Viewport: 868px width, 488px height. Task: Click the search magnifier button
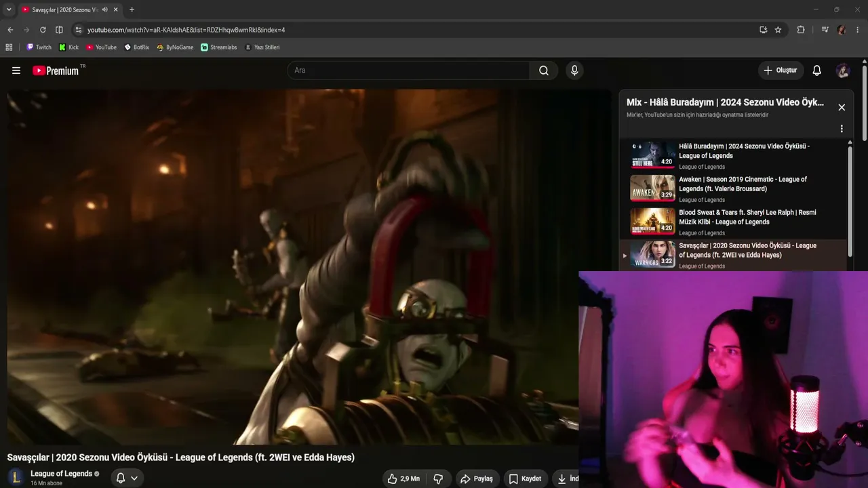tap(544, 70)
